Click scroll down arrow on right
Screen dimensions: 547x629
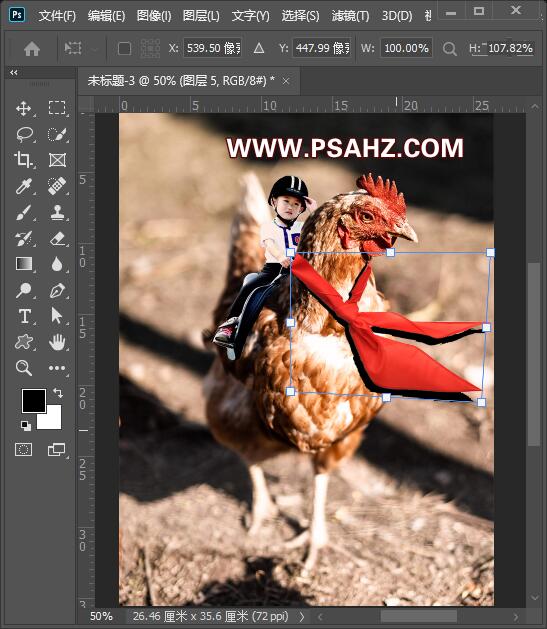534,598
